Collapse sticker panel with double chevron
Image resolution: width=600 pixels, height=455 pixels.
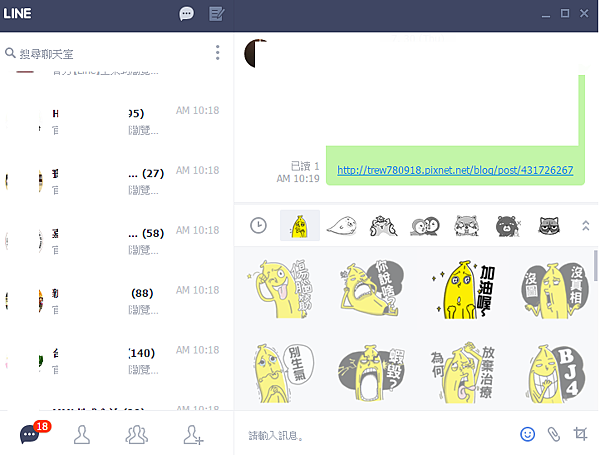click(585, 225)
